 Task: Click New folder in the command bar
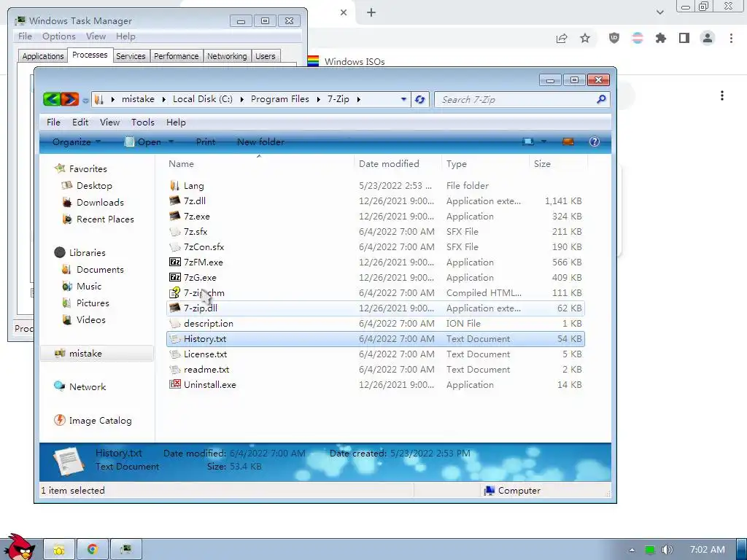pos(260,142)
